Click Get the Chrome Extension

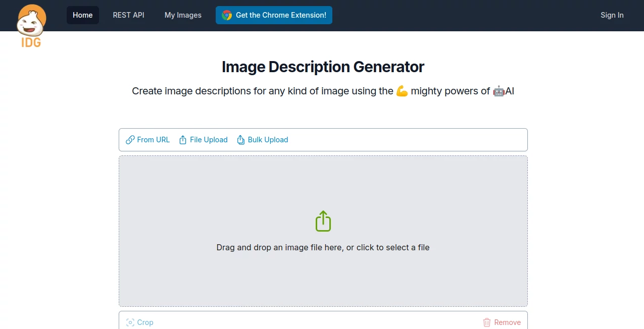point(280,15)
